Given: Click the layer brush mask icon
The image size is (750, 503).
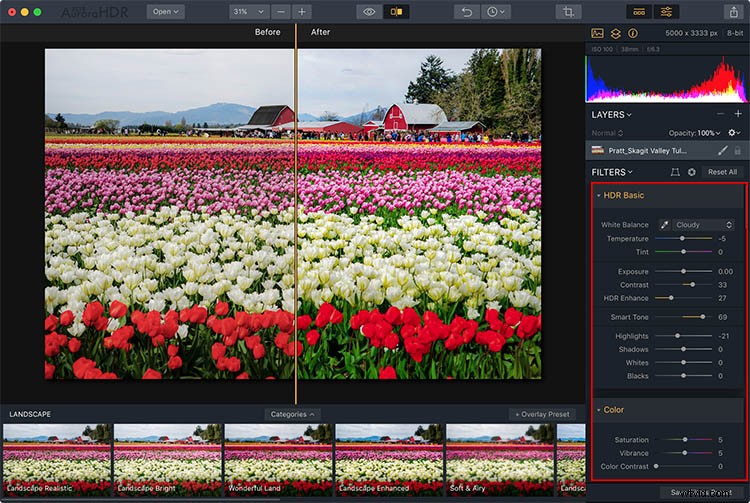Looking at the screenshot, I should [x=722, y=151].
